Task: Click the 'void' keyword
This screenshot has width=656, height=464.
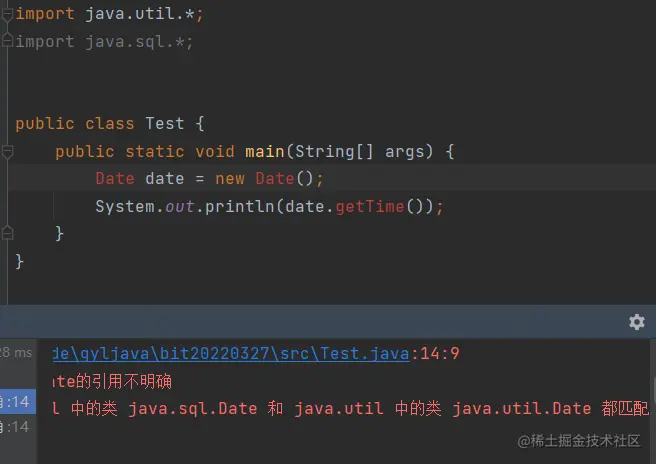Action: [215, 151]
